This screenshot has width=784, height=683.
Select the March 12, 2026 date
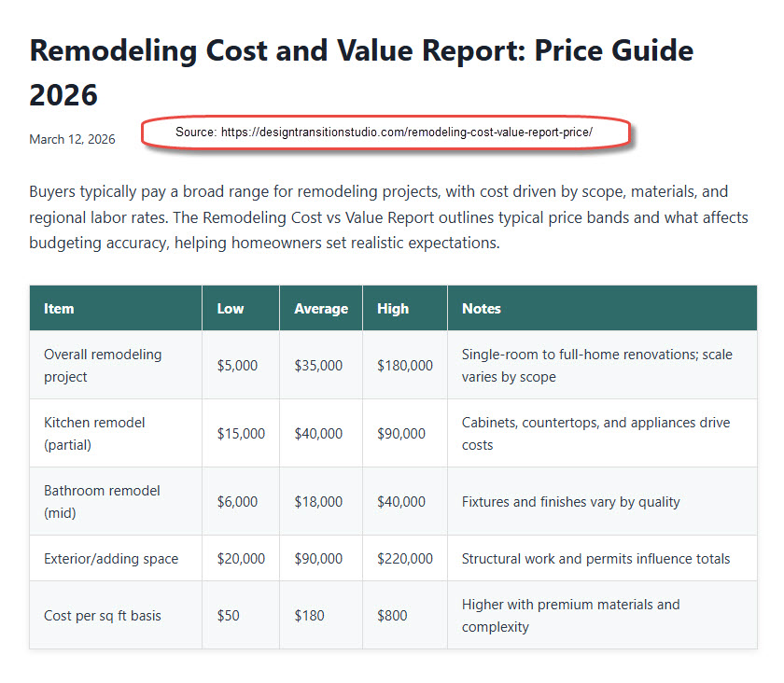tap(72, 139)
